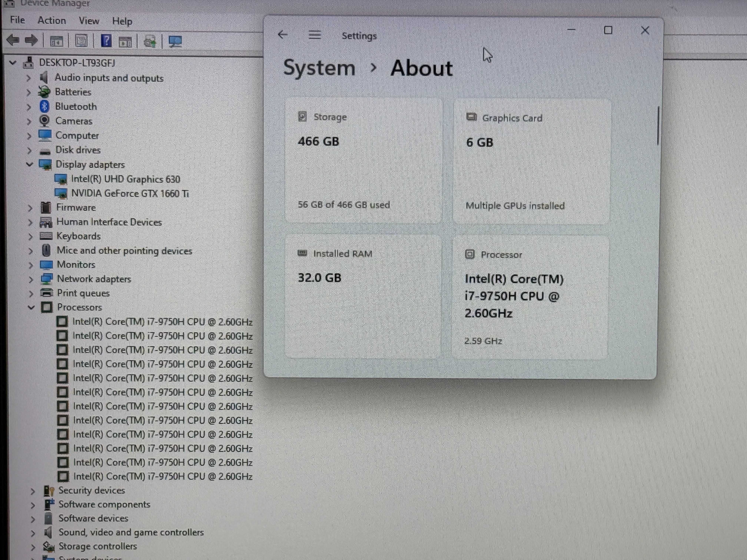Expand the Software components category

click(33, 505)
